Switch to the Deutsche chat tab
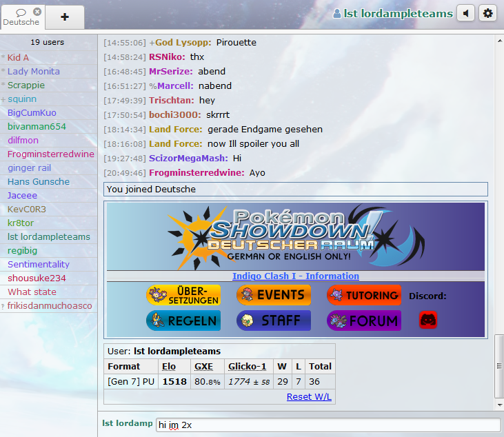 21,21
